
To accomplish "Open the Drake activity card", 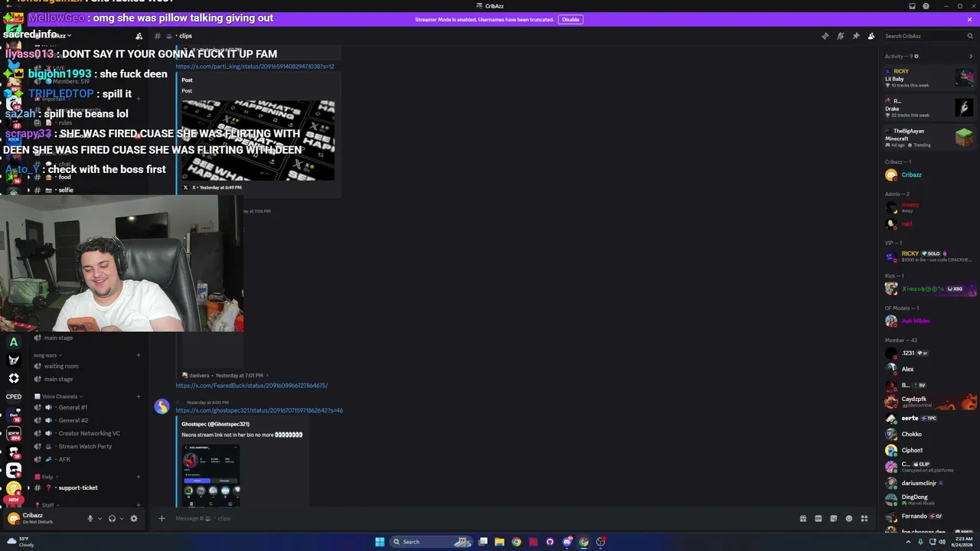I will click(929, 107).
